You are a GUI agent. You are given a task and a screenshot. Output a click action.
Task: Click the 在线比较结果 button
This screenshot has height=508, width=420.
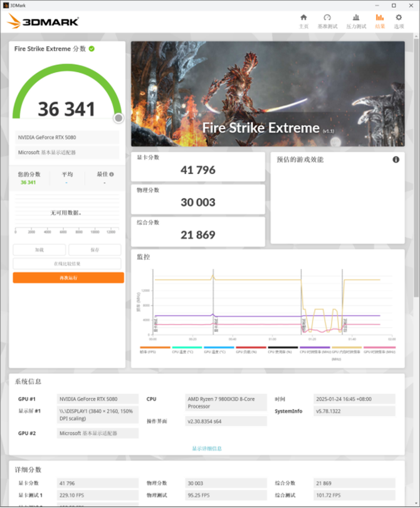67,264
